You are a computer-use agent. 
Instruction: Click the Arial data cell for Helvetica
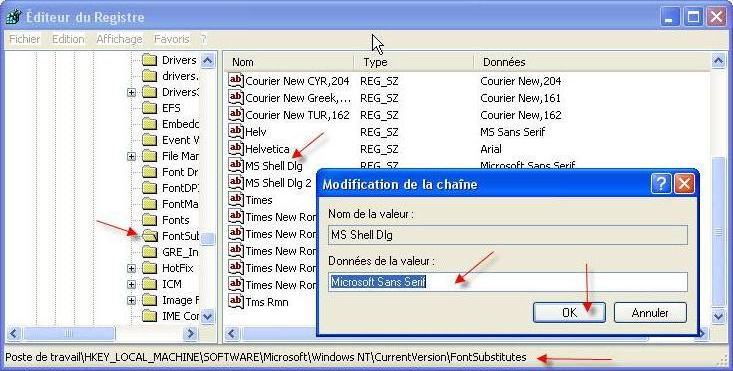tap(491, 149)
